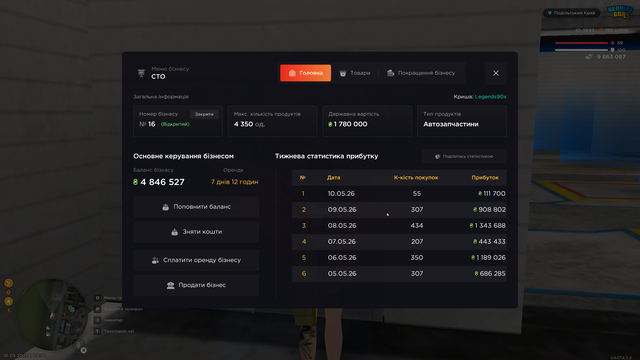Click Поділитись статистикою button

[x=464, y=156]
